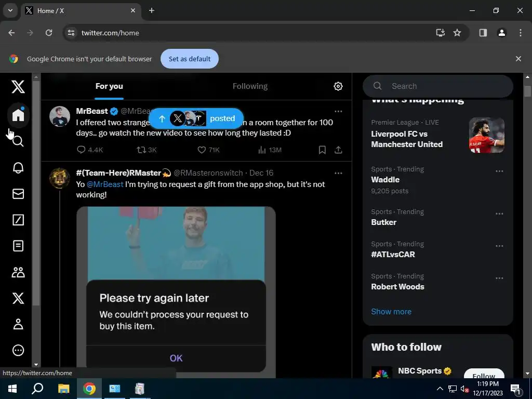The width and height of the screenshot is (532, 399).
Task: View site information icon in address bar
Action: pos(71,33)
